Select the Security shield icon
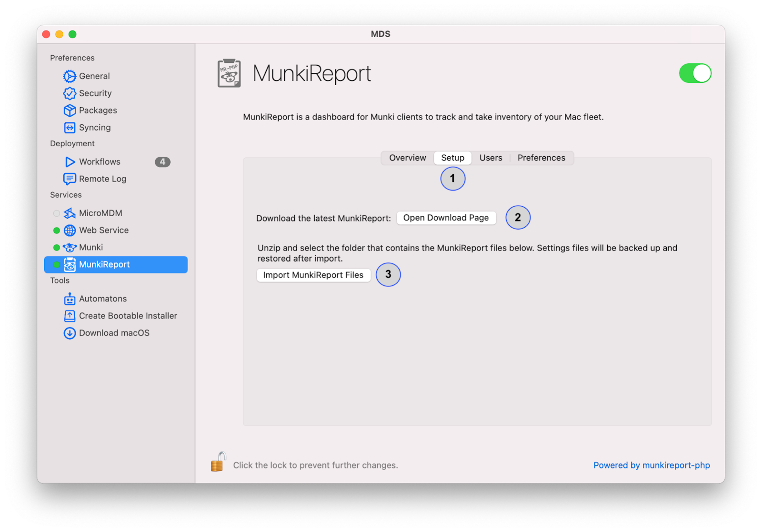The height and width of the screenshot is (532, 762). click(70, 93)
